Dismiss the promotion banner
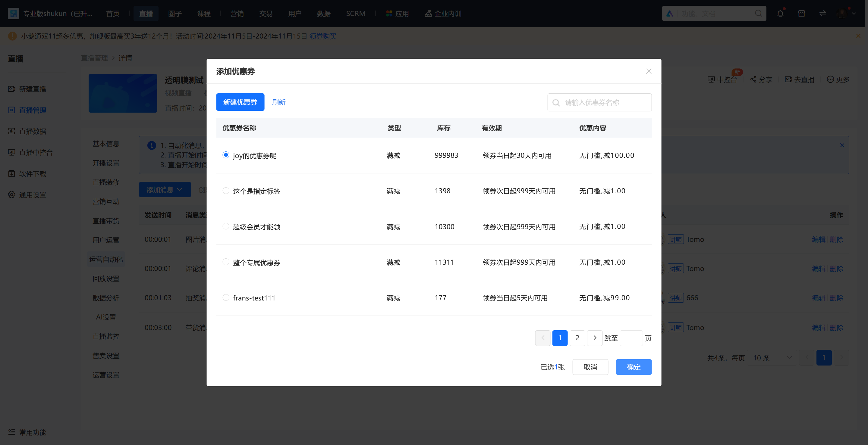 click(x=858, y=36)
